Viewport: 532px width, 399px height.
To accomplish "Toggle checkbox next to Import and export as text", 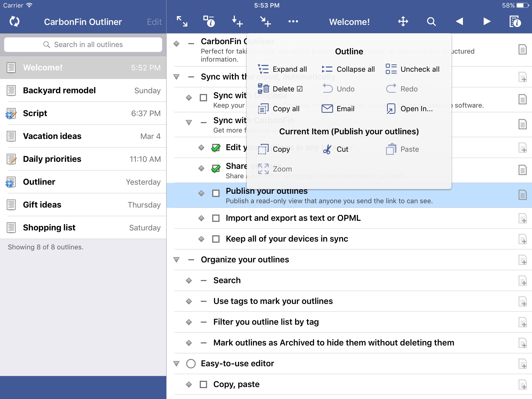I will coord(216,217).
